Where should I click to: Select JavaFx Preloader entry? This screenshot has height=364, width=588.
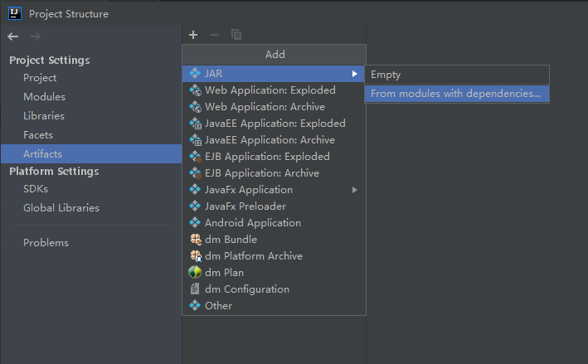tap(274, 206)
